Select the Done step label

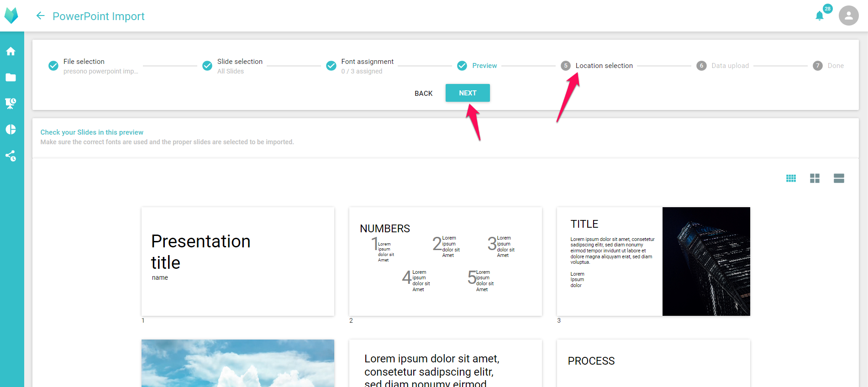click(x=836, y=66)
